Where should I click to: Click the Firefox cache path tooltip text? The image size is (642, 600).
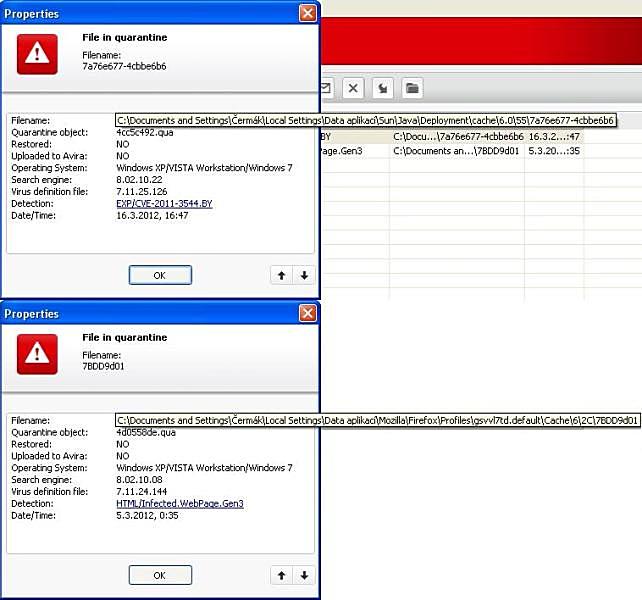(378, 421)
